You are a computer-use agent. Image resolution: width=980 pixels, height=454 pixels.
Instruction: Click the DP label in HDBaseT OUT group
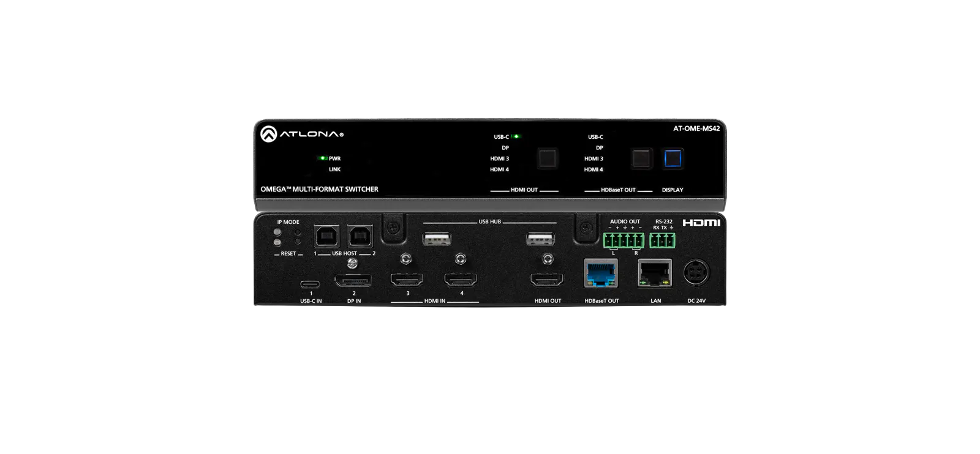pyautogui.click(x=599, y=147)
